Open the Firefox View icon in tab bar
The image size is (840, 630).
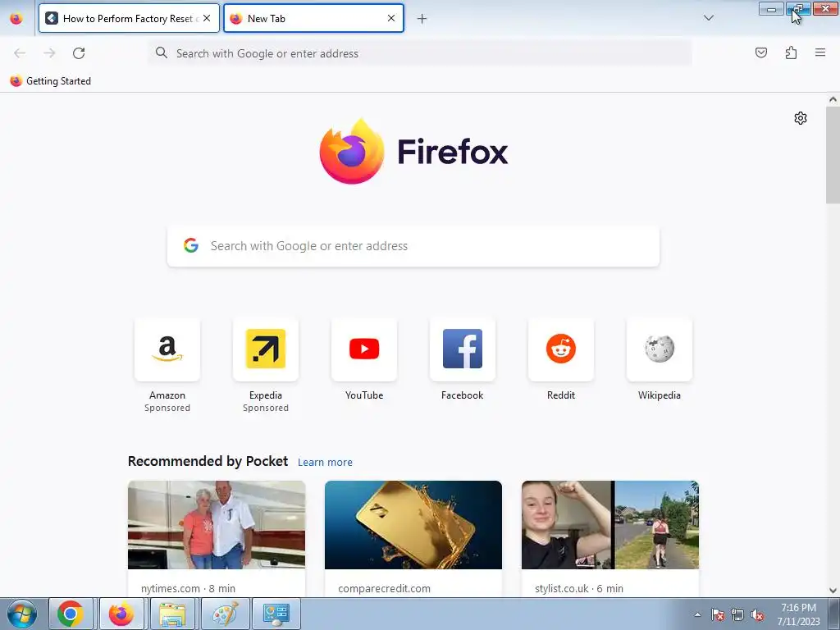point(16,19)
